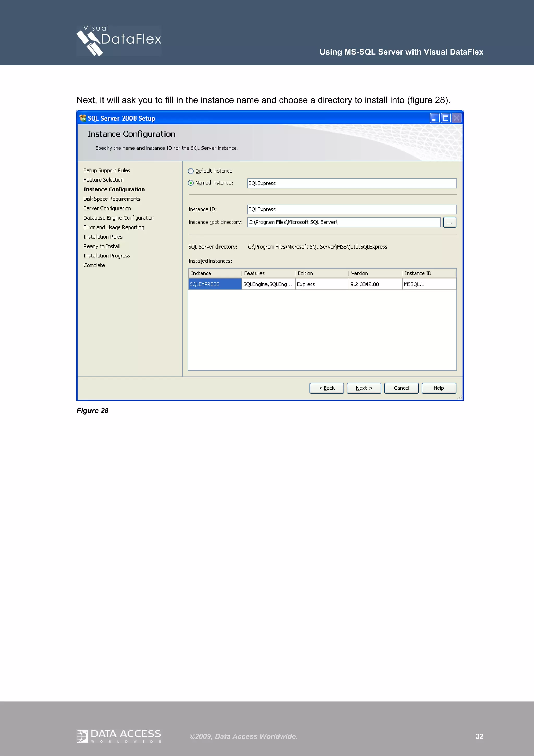This screenshot has width=534, height=756.
Task: Click the < Back button
Action: (326, 388)
